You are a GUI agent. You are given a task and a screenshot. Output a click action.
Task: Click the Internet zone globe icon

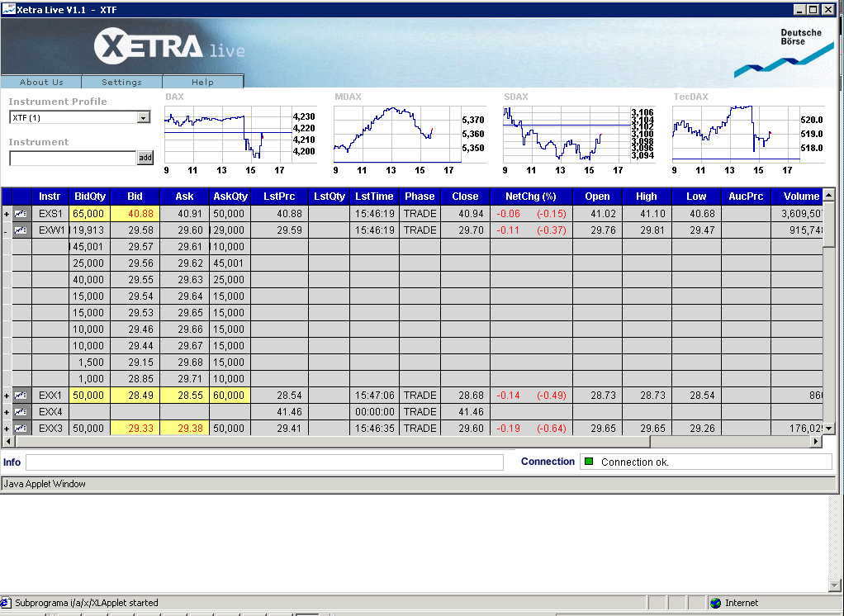click(x=715, y=603)
